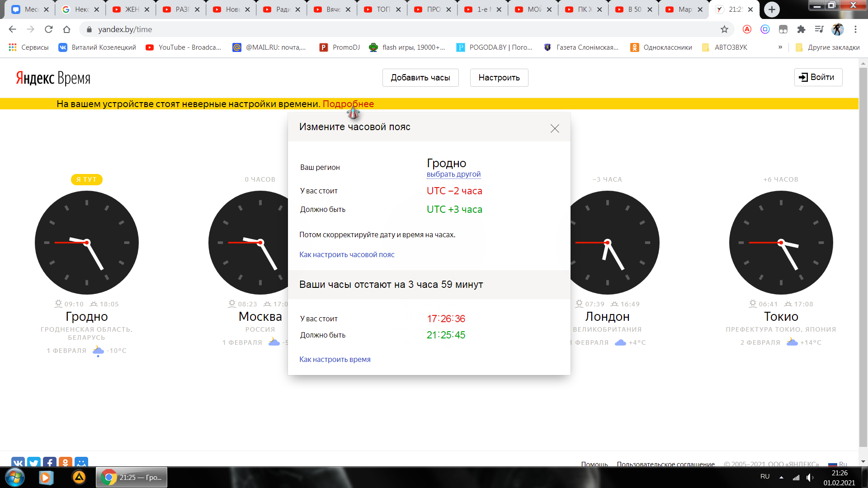Click the Chrome back arrow
Image resolution: width=868 pixels, height=488 pixels.
point(12,29)
